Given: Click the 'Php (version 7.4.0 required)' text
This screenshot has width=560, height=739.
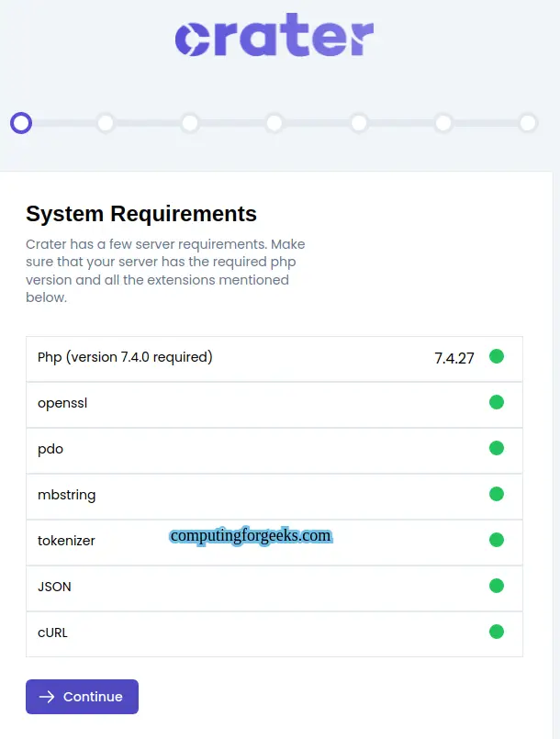Looking at the screenshot, I should point(125,357).
